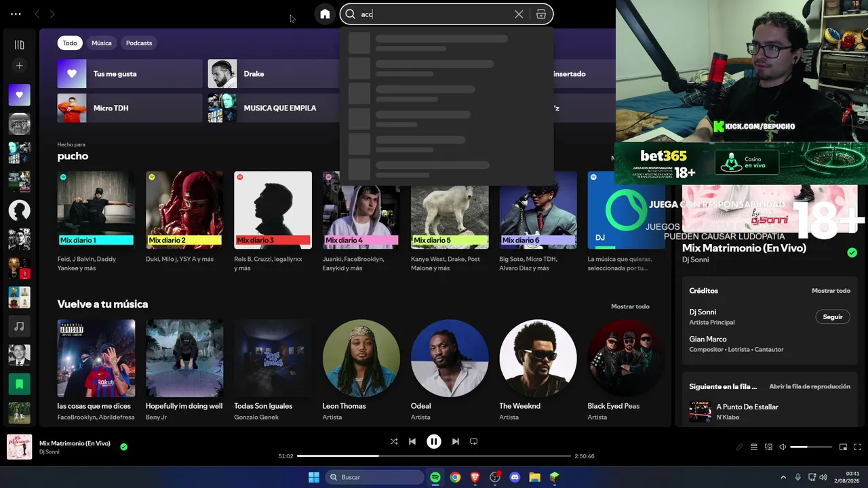Click the now playing album cover
868x488 pixels.
19,447
